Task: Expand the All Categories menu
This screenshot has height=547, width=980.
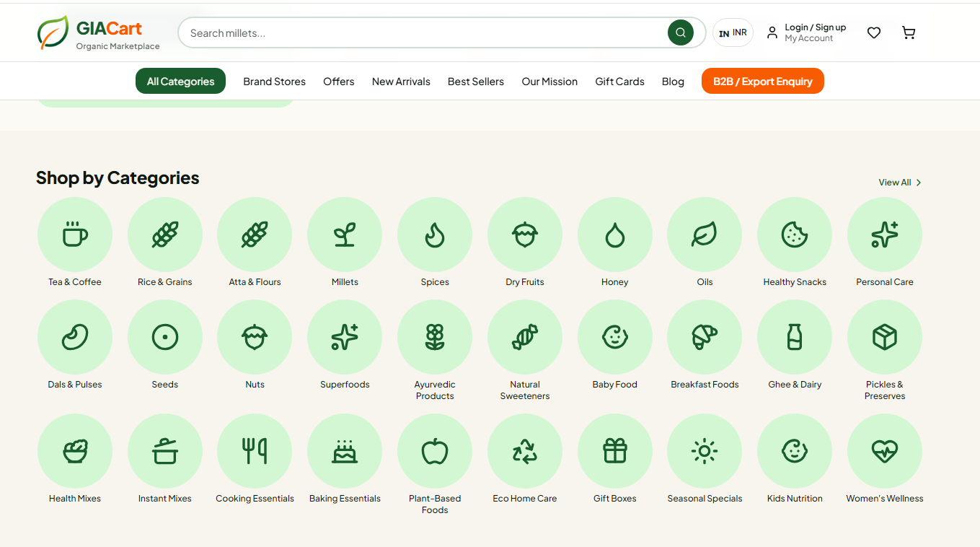Action: point(180,81)
